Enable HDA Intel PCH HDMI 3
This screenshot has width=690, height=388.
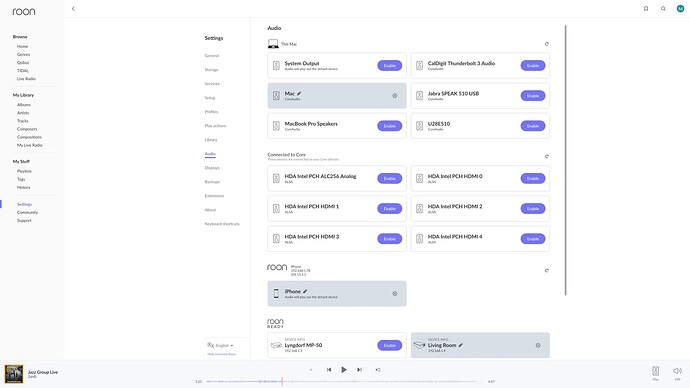(389, 239)
